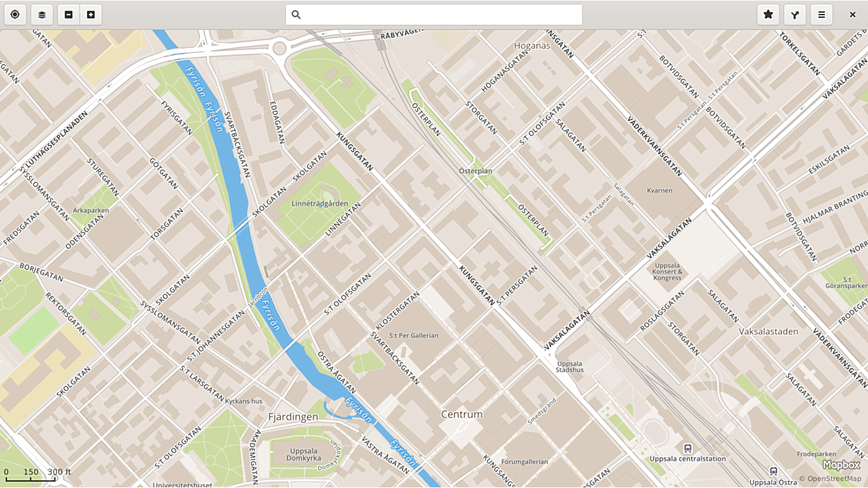The height and width of the screenshot is (488, 868).
Task: Close the Maps window
Action: tap(852, 15)
